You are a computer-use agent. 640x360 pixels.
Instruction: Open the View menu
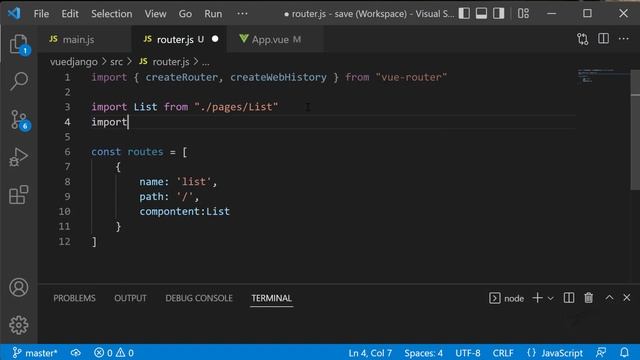click(x=155, y=13)
